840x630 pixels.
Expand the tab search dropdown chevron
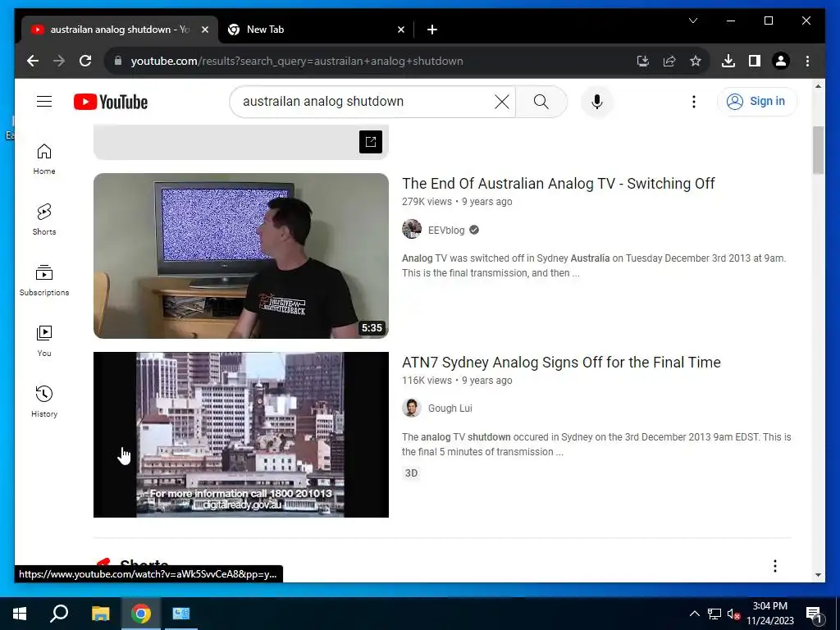pos(692,21)
